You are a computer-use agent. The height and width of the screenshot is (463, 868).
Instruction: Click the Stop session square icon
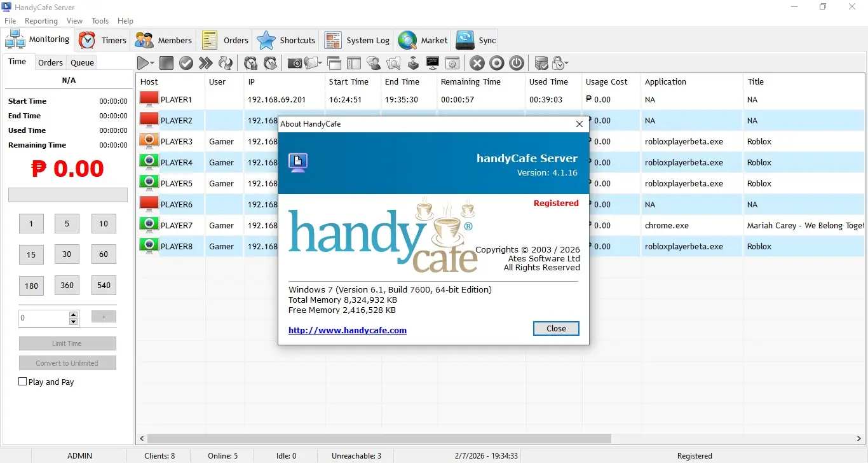coord(166,63)
